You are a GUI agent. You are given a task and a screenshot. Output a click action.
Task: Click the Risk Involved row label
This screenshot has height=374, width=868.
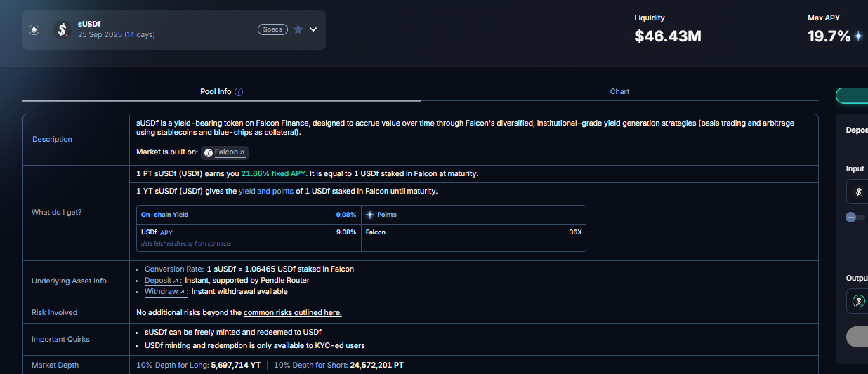click(x=55, y=312)
